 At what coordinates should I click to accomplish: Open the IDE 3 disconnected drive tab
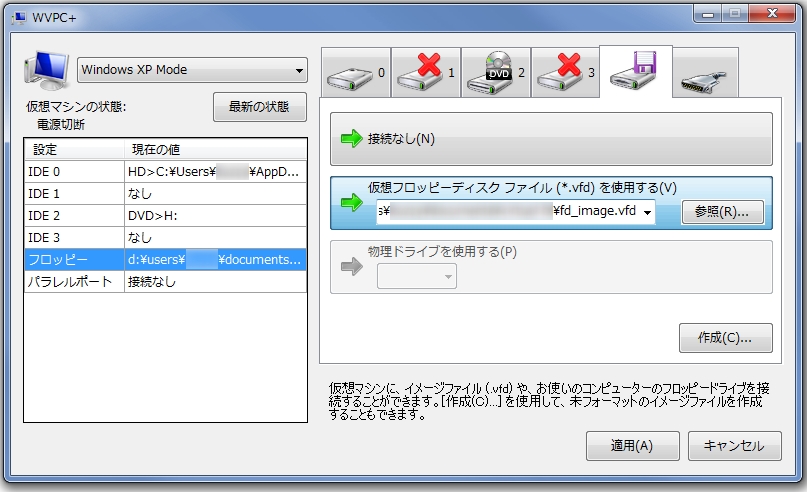(566, 72)
